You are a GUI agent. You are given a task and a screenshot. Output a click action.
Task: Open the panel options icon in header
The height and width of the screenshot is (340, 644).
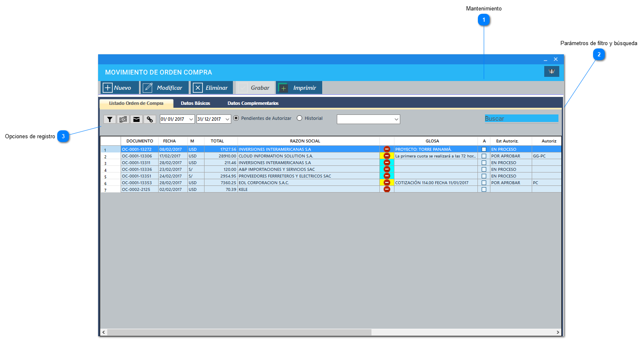coord(552,71)
